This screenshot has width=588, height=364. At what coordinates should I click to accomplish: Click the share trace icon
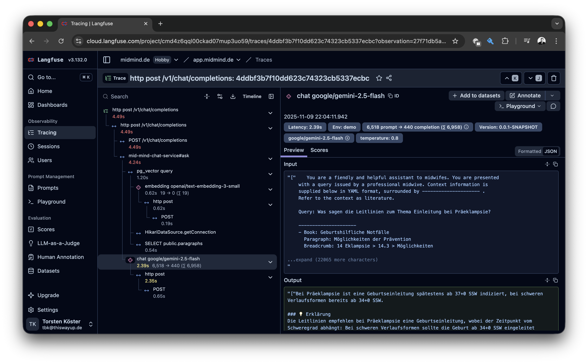(389, 78)
